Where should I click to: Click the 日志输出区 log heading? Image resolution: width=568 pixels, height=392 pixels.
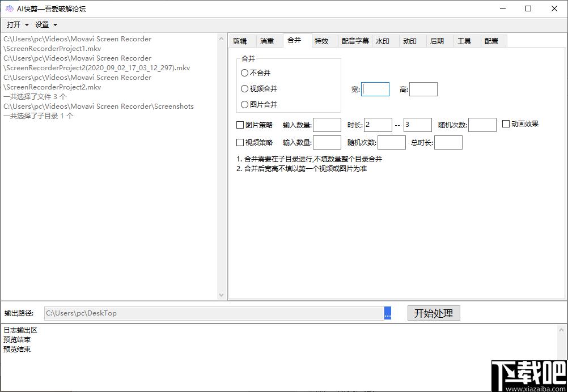click(x=20, y=330)
